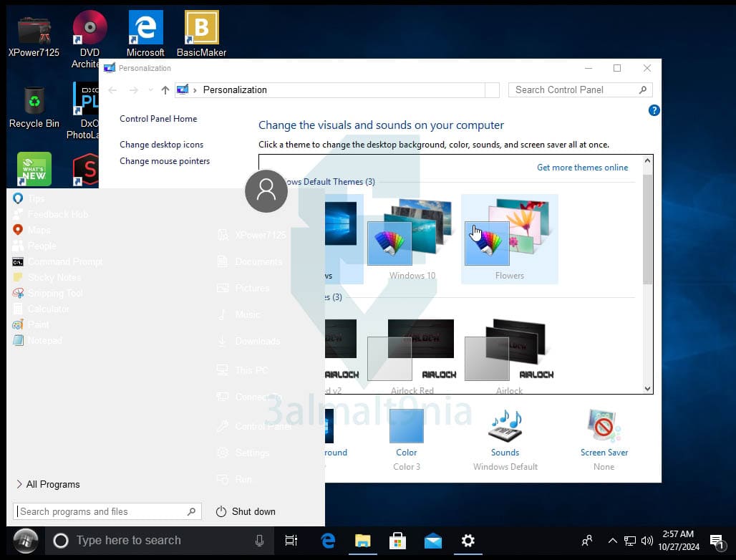The width and height of the screenshot is (736, 560).
Task: Click the Start orb button on taskbar
Action: tap(25, 541)
